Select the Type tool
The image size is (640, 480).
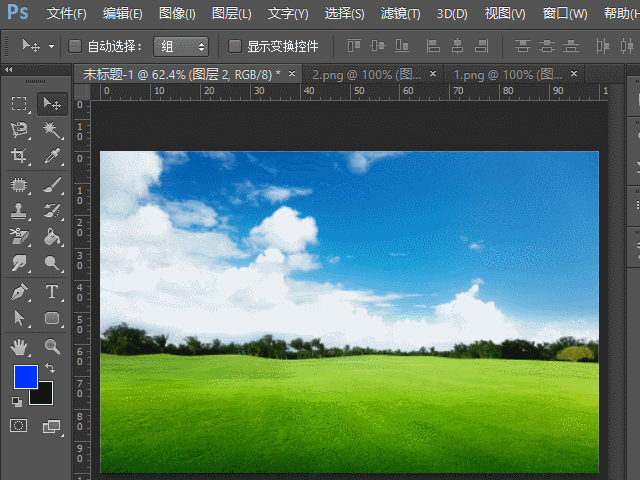tap(52, 292)
